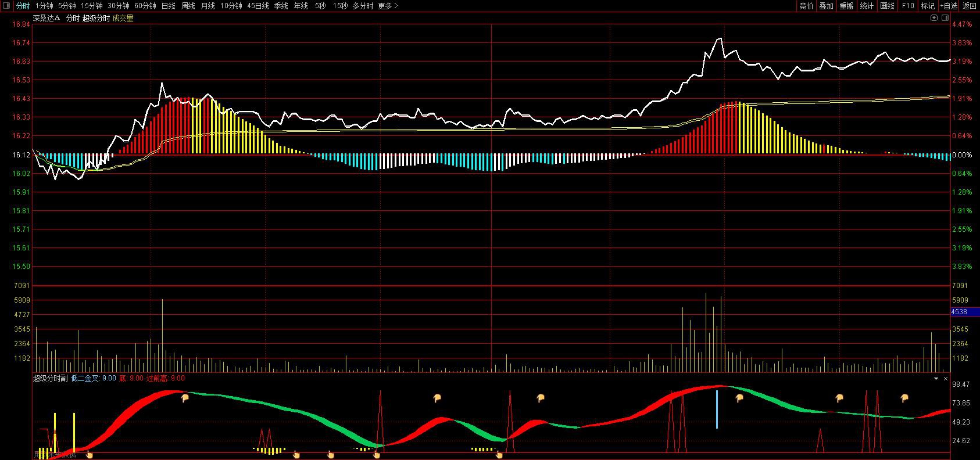Switch to the 1分钟 chart
The image size is (980, 460).
(x=44, y=6)
